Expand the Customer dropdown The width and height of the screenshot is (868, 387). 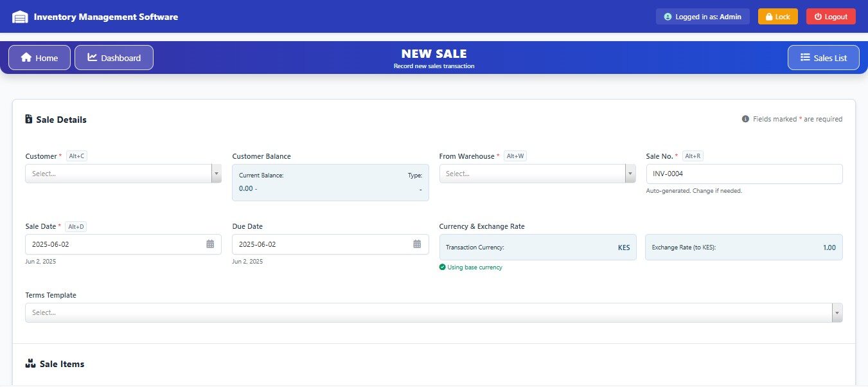tap(216, 174)
